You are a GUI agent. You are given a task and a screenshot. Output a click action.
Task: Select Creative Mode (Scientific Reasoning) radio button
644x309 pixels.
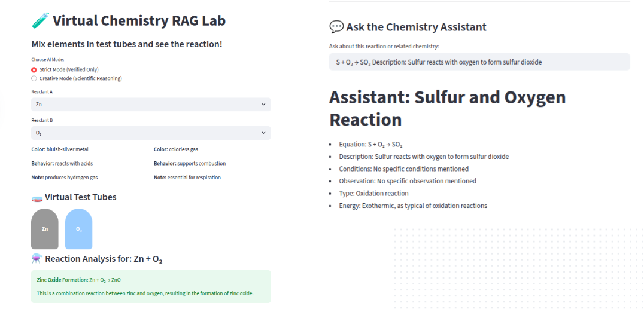coord(34,78)
